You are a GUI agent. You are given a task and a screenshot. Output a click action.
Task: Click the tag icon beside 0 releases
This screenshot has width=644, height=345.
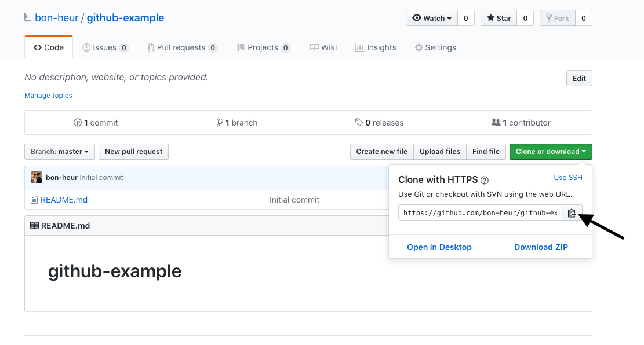360,122
